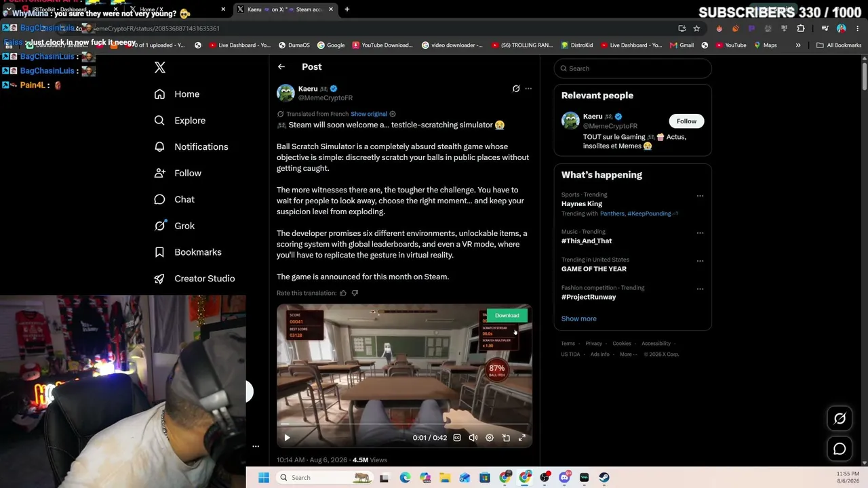Toggle video captions
The width and height of the screenshot is (868, 488).
click(x=457, y=438)
